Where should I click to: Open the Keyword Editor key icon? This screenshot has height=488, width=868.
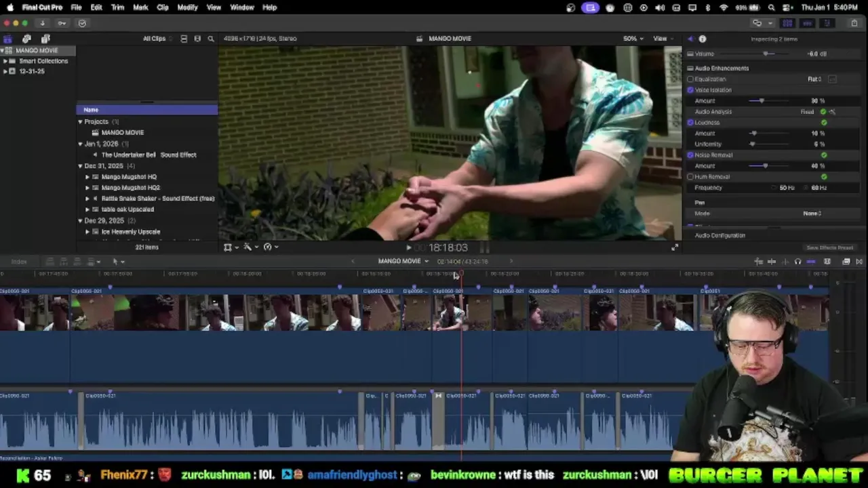point(62,23)
